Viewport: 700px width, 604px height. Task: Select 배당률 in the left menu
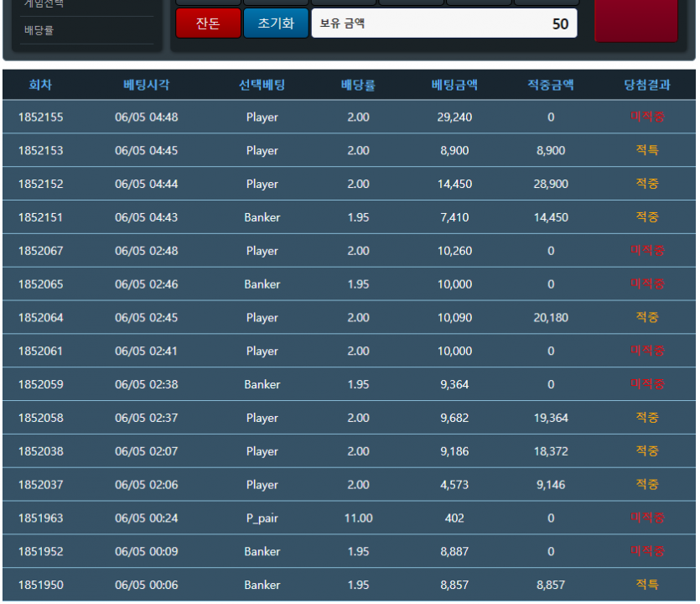[x=39, y=30]
